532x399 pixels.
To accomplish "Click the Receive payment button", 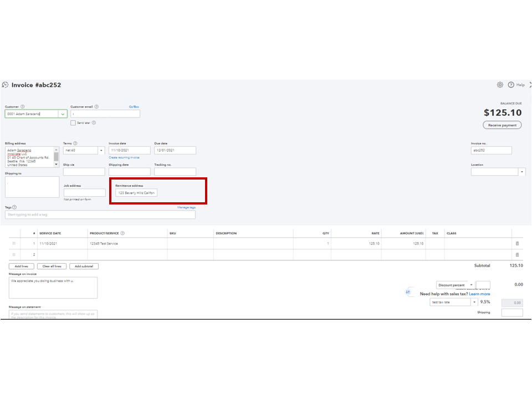I will click(502, 125).
